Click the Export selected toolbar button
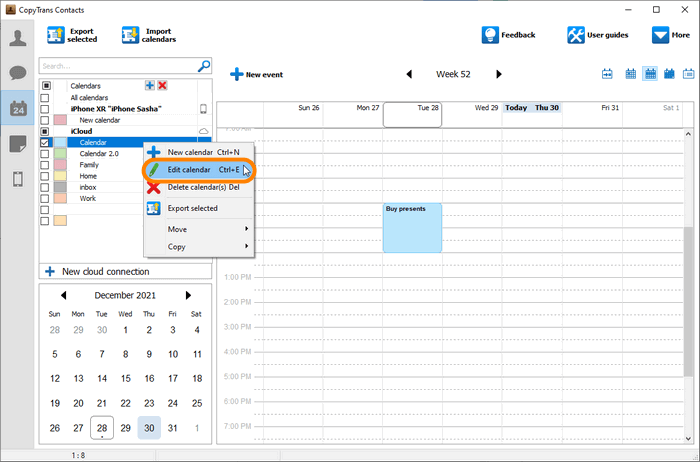Image resolution: width=700 pixels, height=462 pixels. tap(72, 35)
